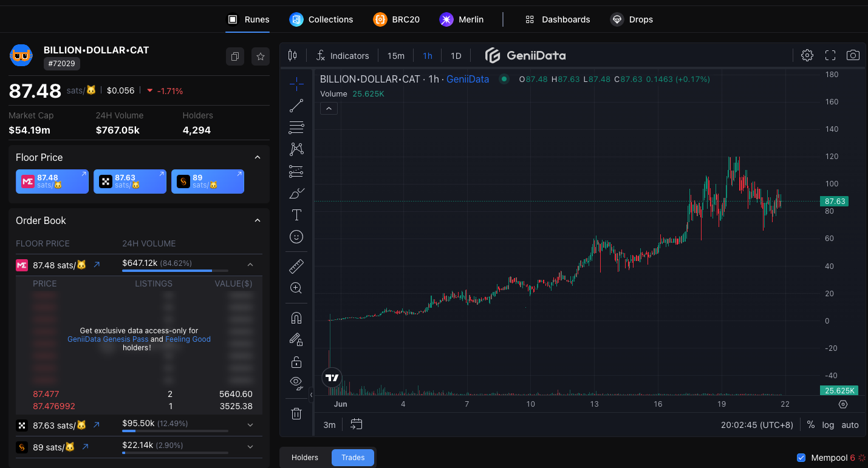Collapse the Magic Eden order book listings
Viewport: 868px width, 468px height.
[x=250, y=264]
